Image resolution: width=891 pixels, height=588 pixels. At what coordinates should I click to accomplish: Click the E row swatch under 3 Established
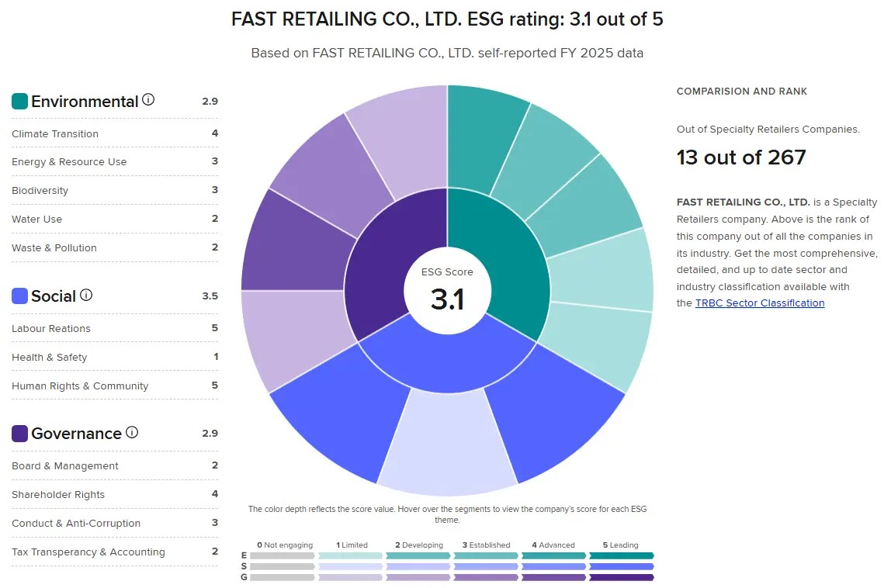(486, 555)
